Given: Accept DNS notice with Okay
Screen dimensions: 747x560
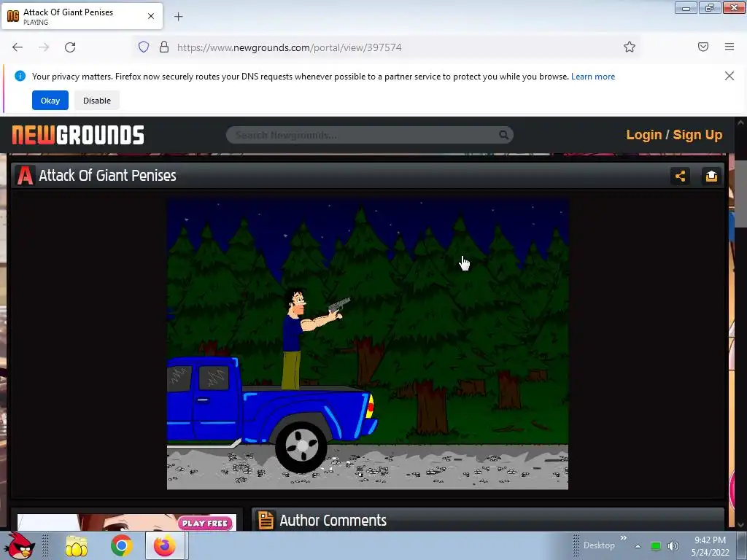Looking at the screenshot, I should coord(50,101).
